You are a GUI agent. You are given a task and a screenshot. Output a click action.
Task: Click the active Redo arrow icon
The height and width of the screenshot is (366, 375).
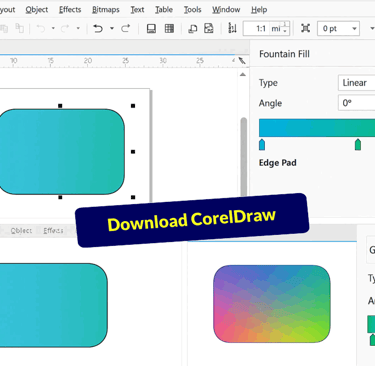point(126,29)
